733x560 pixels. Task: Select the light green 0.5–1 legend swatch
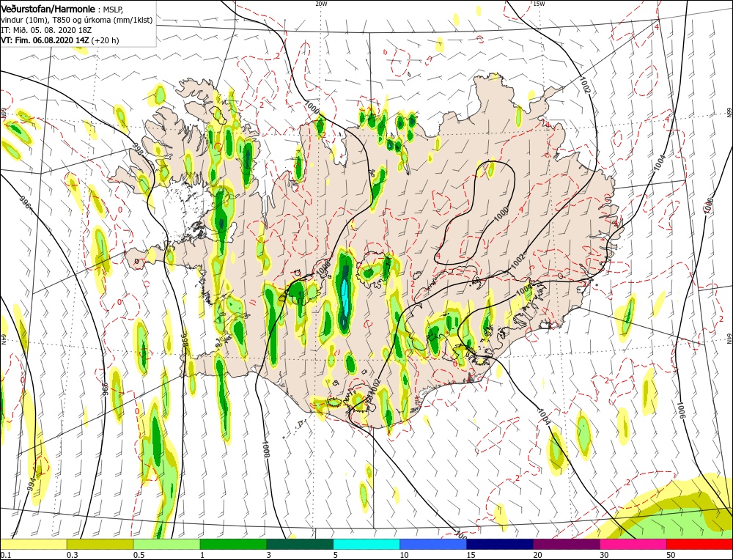point(167,544)
